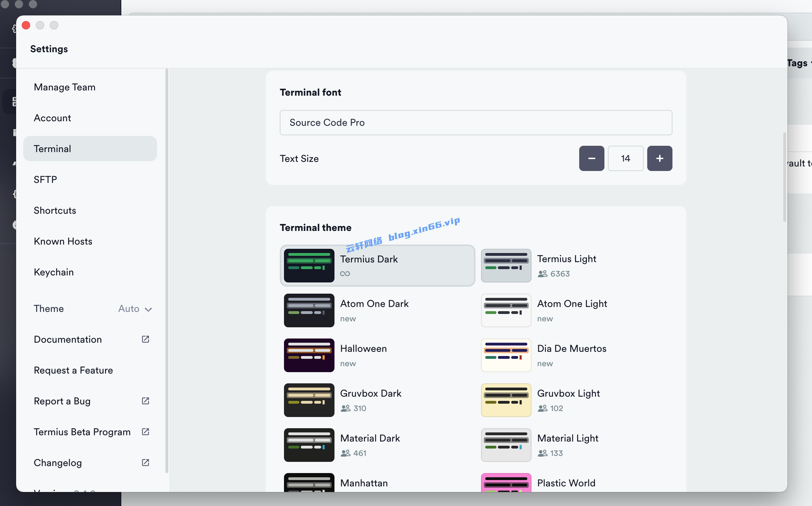The height and width of the screenshot is (506, 812).
Task: Click the Termius Light theme name
Action: 567,259
